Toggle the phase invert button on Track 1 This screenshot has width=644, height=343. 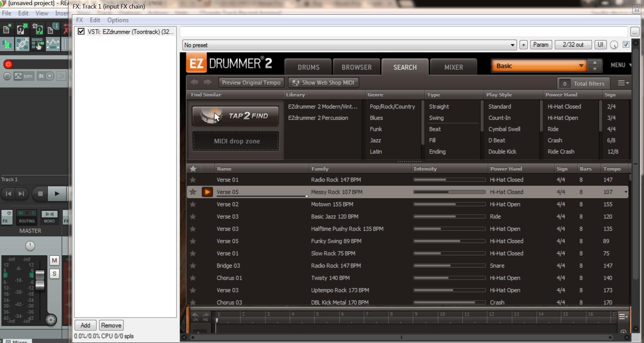pos(7,76)
